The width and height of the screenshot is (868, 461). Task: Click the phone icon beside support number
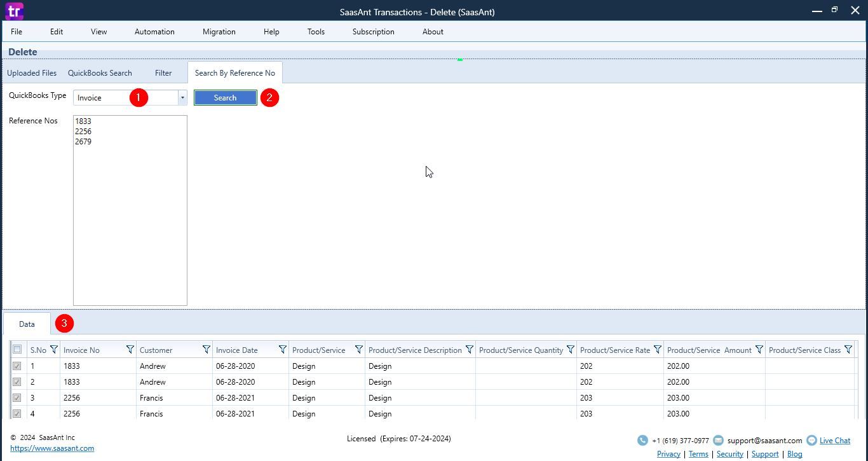pyautogui.click(x=642, y=440)
